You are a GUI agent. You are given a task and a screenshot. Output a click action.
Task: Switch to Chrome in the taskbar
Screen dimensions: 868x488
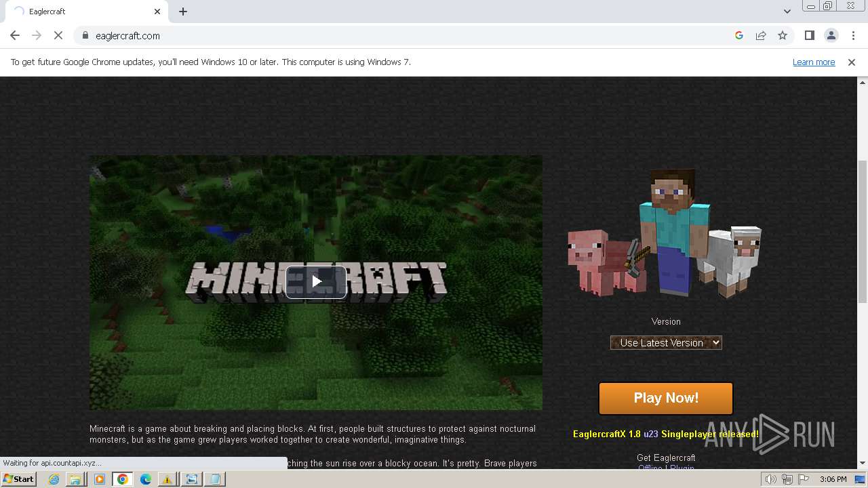pos(122,479)
